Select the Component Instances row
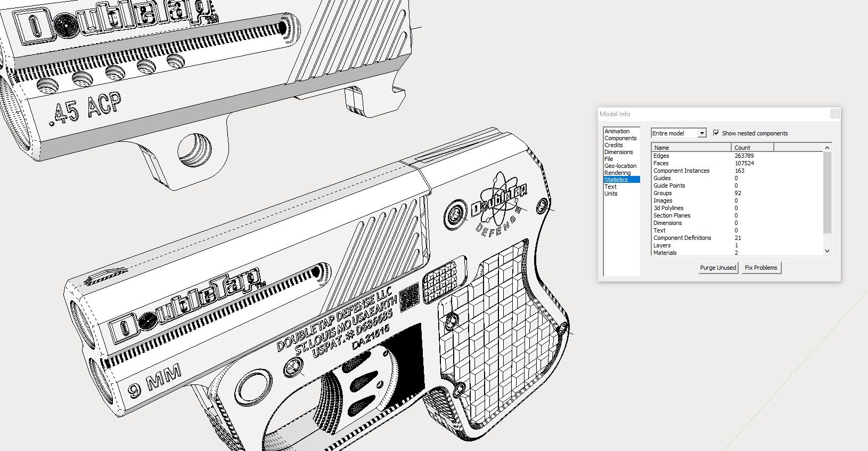This screenshot has width=868, height=451. (x=737, y=171)
